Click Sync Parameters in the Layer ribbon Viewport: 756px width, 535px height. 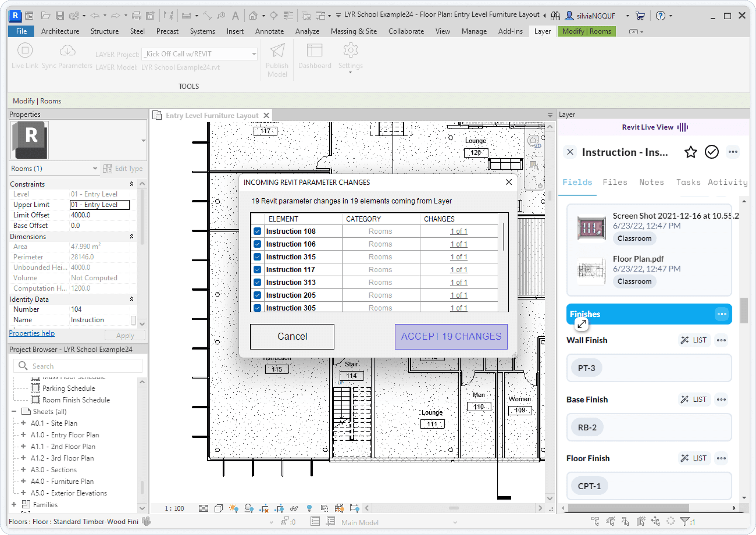coord(67,55)
